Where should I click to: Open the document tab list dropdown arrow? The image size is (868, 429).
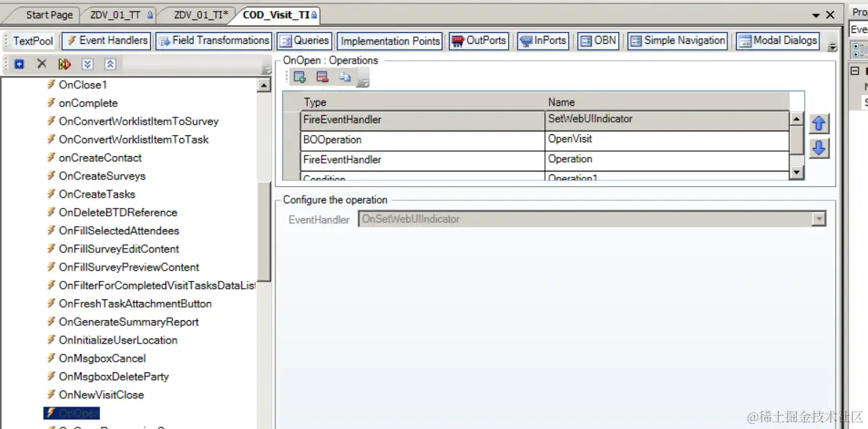click(816, 15)
